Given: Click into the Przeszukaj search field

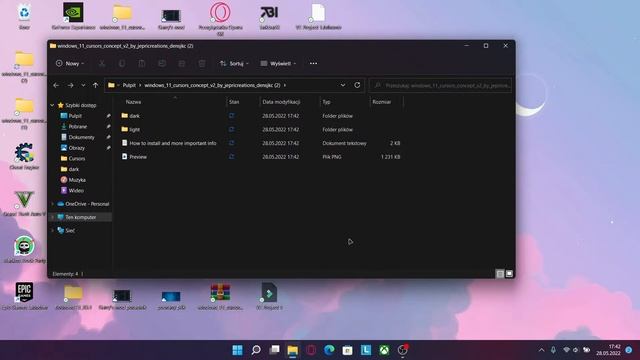Looking at the screenshot, I should 440,85.
